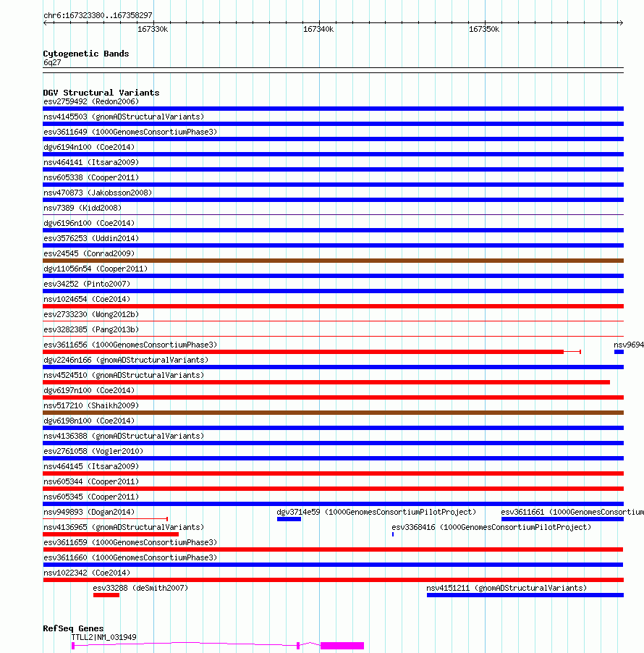Click esv3282385 (Pang2013b) label

[91, 330]
